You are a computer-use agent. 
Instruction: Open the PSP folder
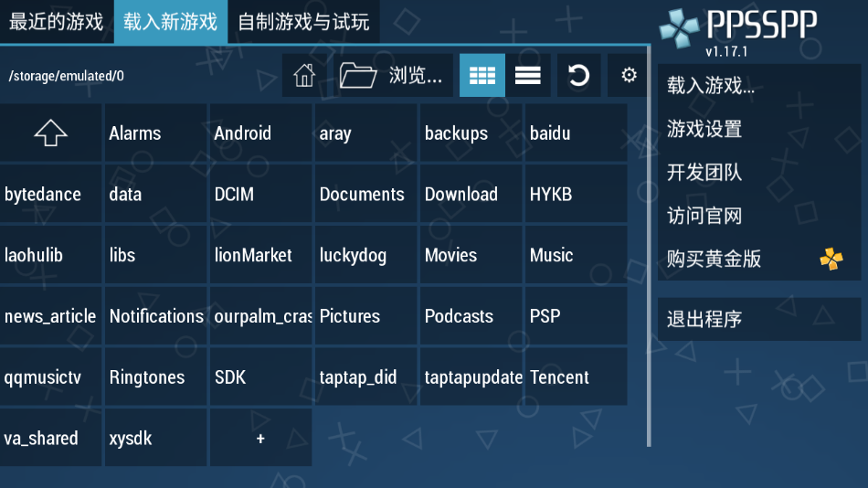(576, 316)
